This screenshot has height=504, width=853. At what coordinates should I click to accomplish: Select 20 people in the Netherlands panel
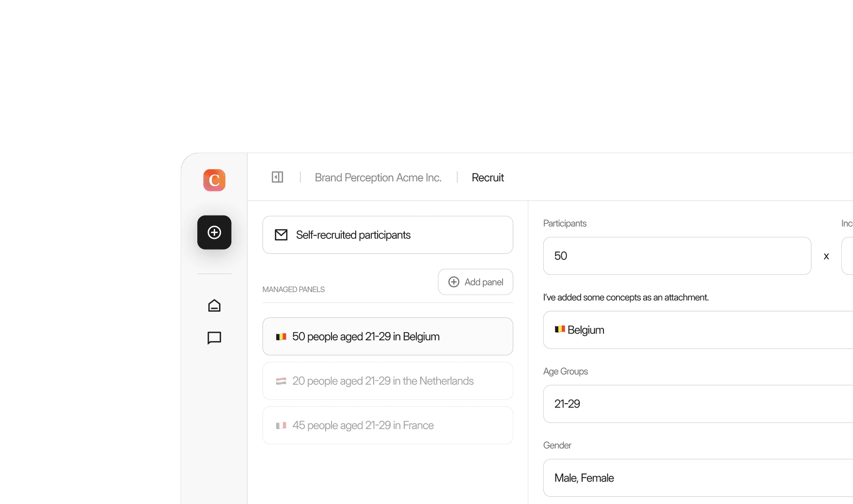[388, 381]
